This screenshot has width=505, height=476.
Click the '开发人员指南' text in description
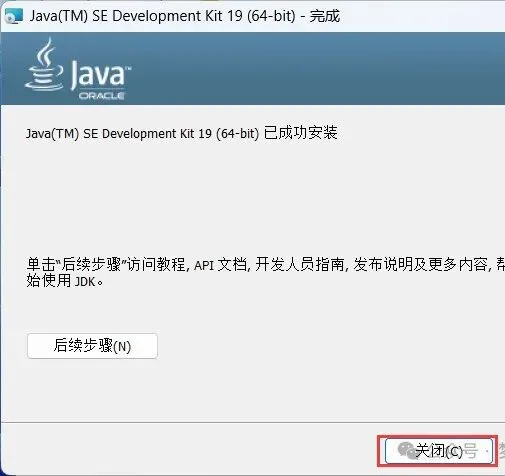click(x=300, y=265)
